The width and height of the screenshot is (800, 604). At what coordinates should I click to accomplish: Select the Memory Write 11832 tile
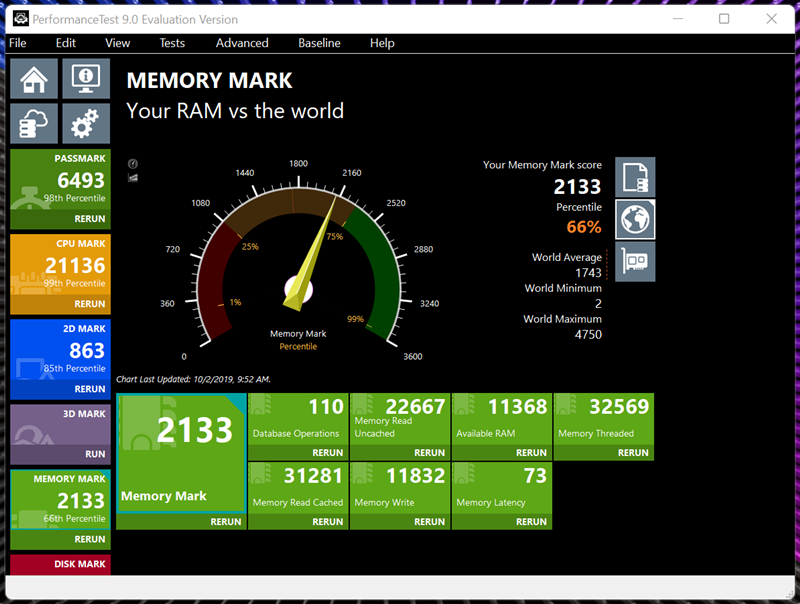click(400, 488)
